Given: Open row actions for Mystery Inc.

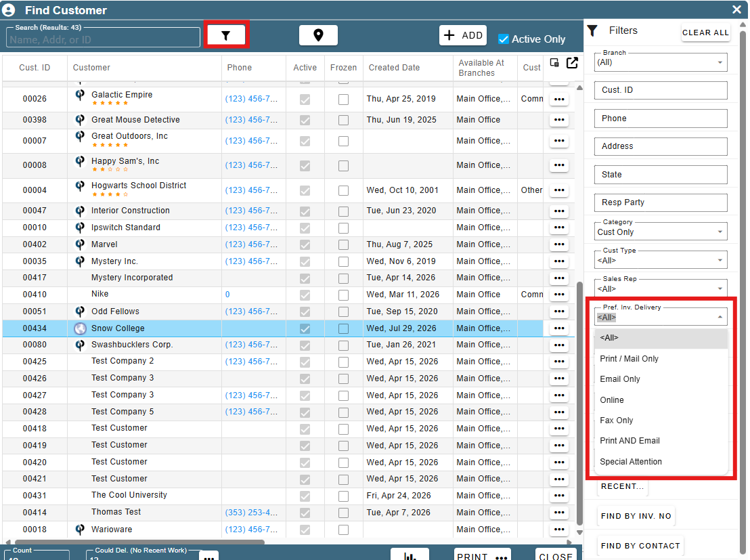Looking at the screenshot, I should tap(558, 261).
